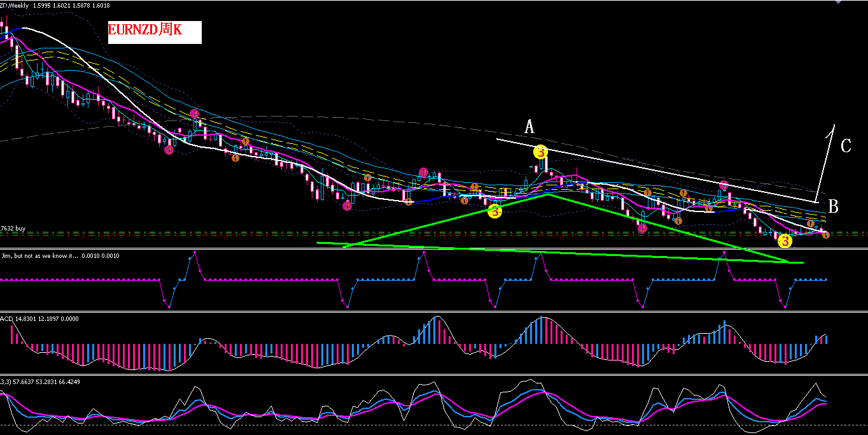This screenshot has height=435, width=868.
Task: Select the wave label A
Action: 529,127
